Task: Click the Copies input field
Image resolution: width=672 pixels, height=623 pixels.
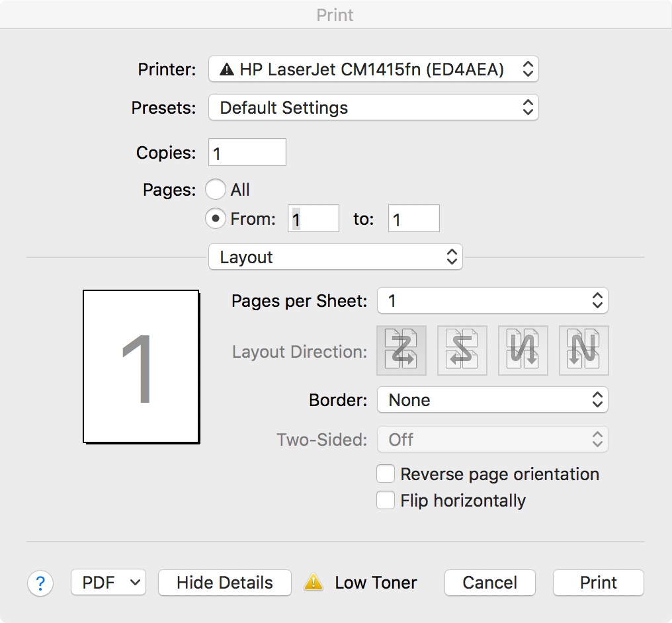Action: click(x=247, y=153)
